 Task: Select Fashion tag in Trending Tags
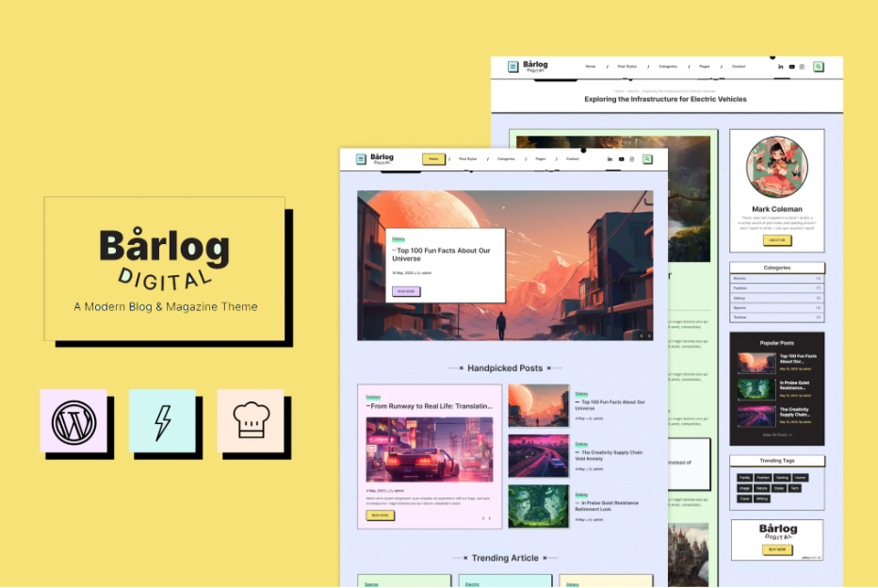(x=763, y=478)
